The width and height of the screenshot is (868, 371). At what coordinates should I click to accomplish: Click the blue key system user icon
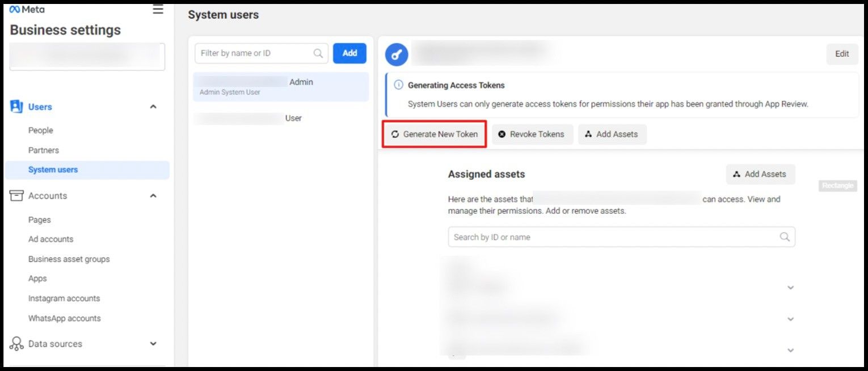(397, 54)
